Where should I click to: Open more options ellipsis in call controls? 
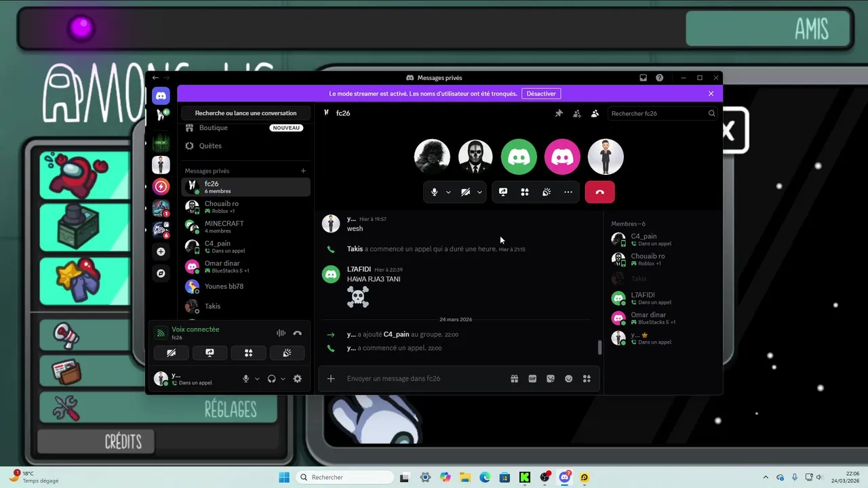coord(568,192)
